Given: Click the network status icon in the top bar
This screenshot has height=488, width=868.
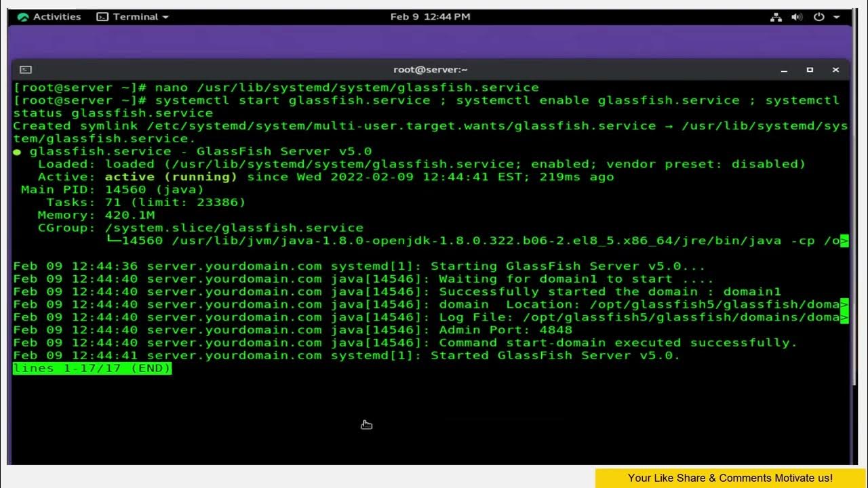Looking at the screenshot, I should [776, 17].
